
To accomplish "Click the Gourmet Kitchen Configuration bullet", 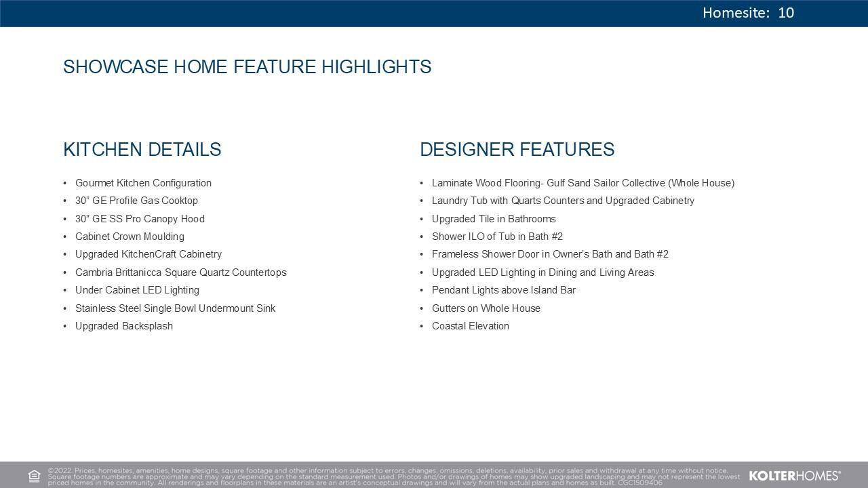I will pos(143,183).
